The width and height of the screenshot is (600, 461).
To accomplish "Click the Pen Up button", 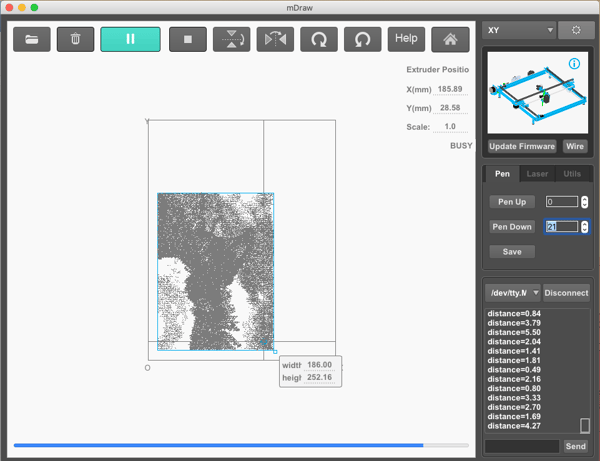I will click(512, 202).
